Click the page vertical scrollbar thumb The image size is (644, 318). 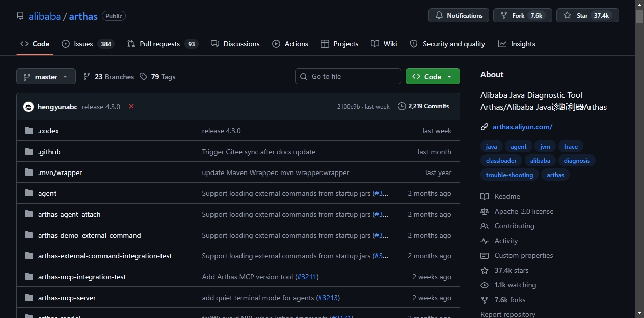[639, 16]
